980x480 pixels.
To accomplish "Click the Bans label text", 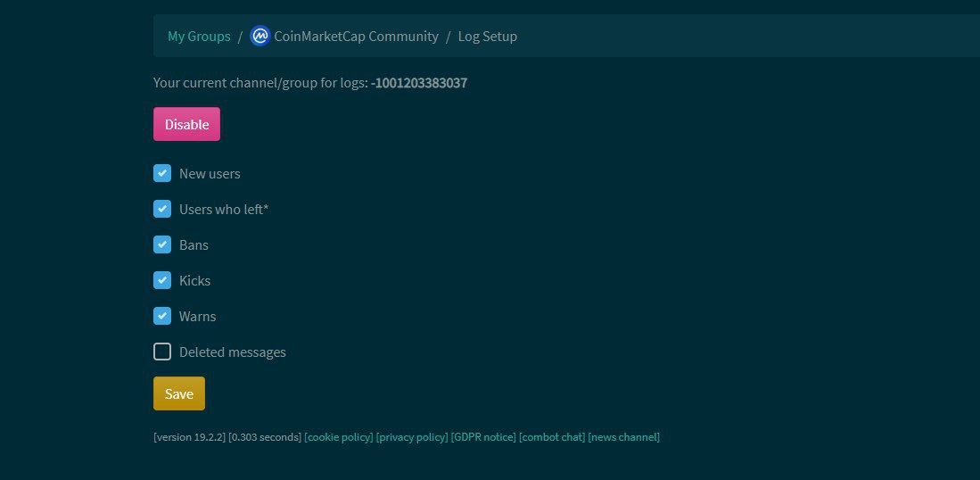I will click(x=194, y=245).
